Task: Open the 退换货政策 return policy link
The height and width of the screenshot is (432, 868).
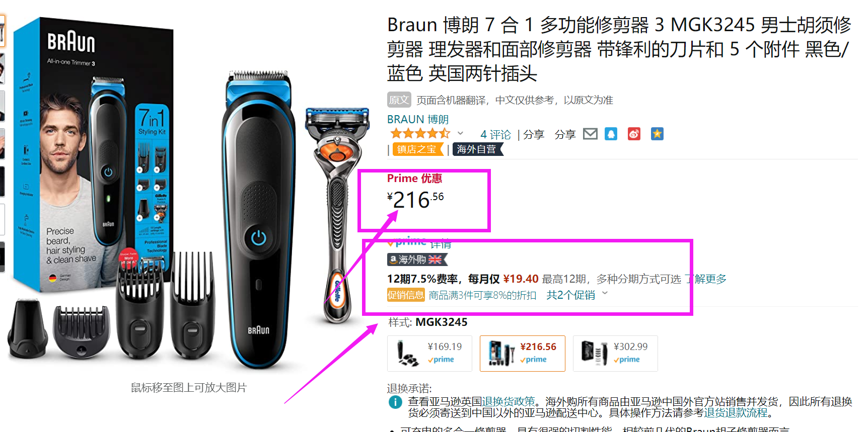Action: click(x=509, y=401)
